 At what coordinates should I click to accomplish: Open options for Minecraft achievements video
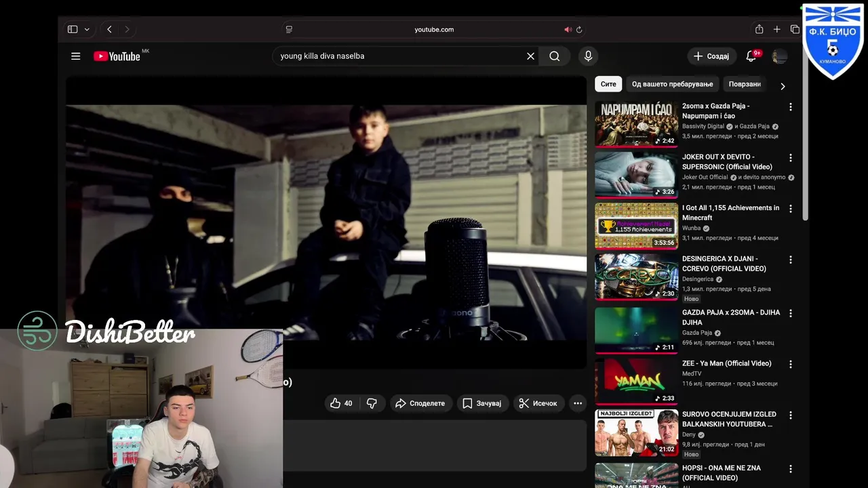[790, 209]
